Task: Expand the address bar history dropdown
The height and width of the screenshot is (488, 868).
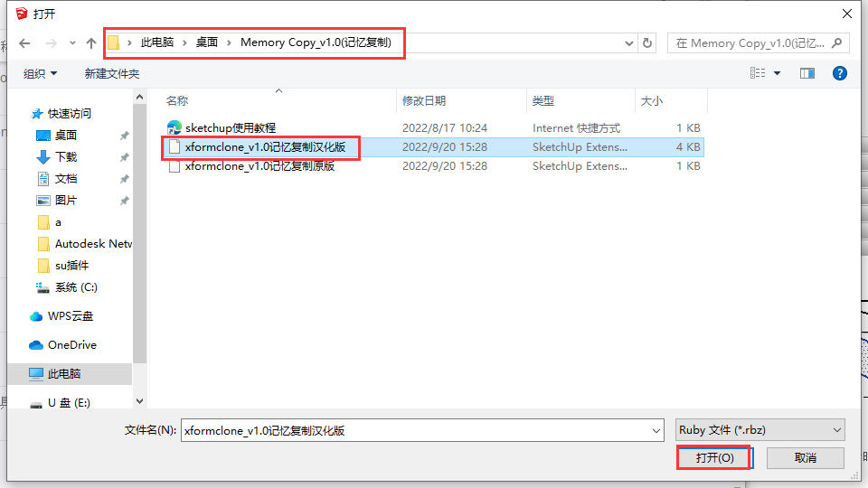Action: pyautogui.click(x=629, y=43)
